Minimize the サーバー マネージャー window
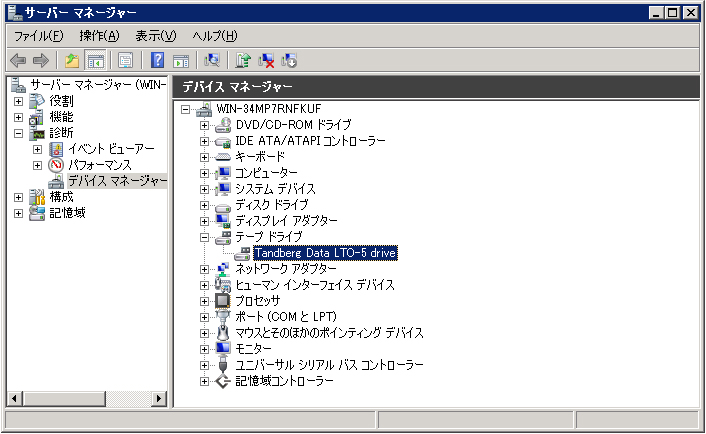Image resolution: width=706 pixels, height=434 pixels. click(656, 13)
